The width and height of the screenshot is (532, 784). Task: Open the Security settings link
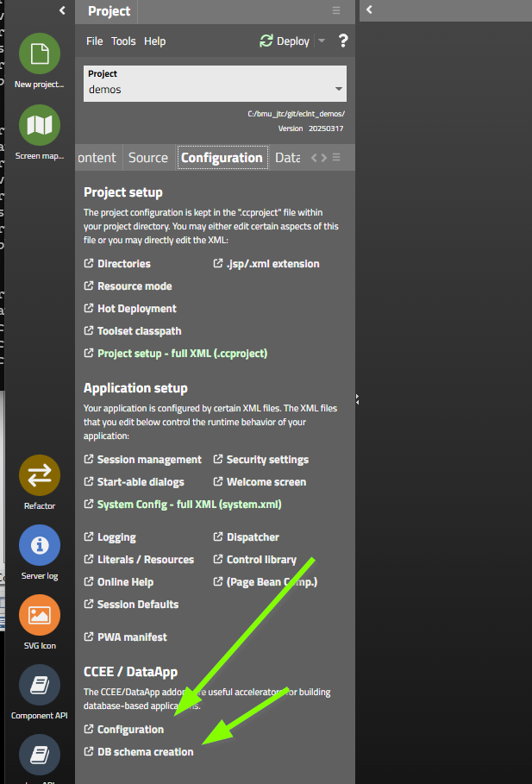266,460
